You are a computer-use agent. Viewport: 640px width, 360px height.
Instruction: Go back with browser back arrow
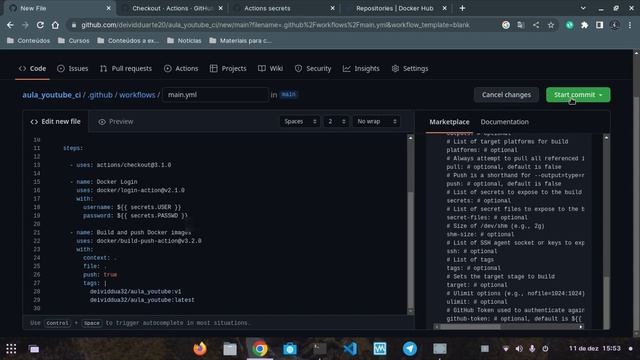pyautogui.click(x=10, y=25)
